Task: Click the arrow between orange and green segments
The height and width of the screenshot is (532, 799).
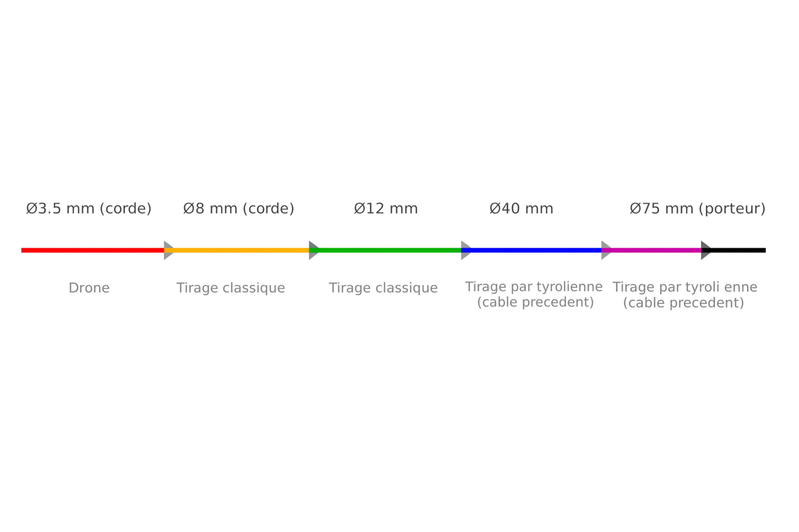Action: [314, 250]
